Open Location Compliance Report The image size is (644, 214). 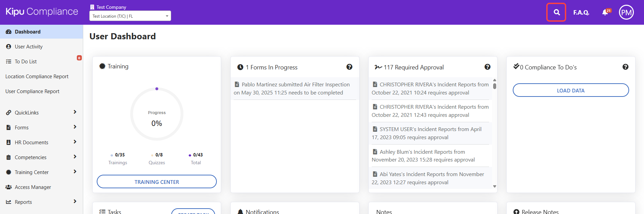(x=37, y=77)
